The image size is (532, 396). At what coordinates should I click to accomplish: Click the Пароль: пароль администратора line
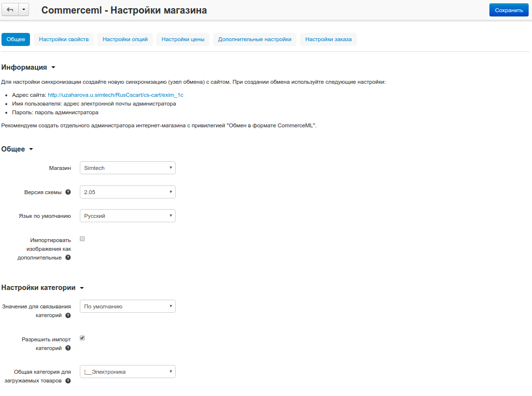click(55, 112)
